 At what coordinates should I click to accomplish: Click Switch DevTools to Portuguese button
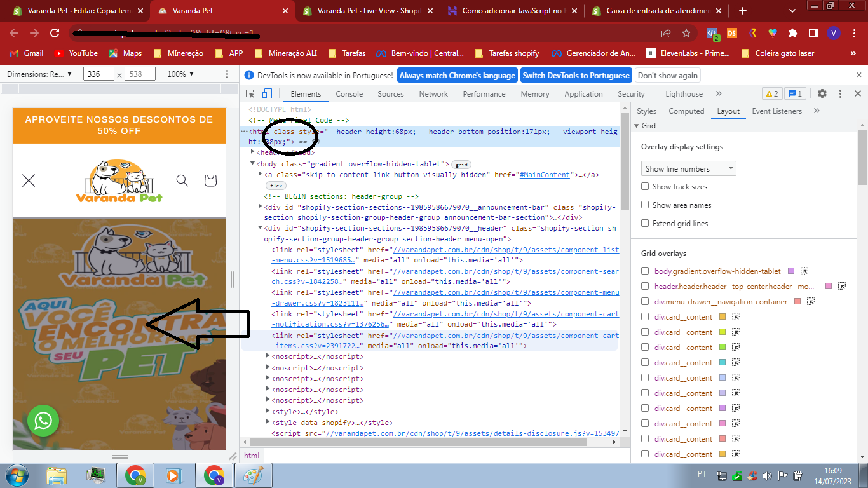click(x=576, y=76)
